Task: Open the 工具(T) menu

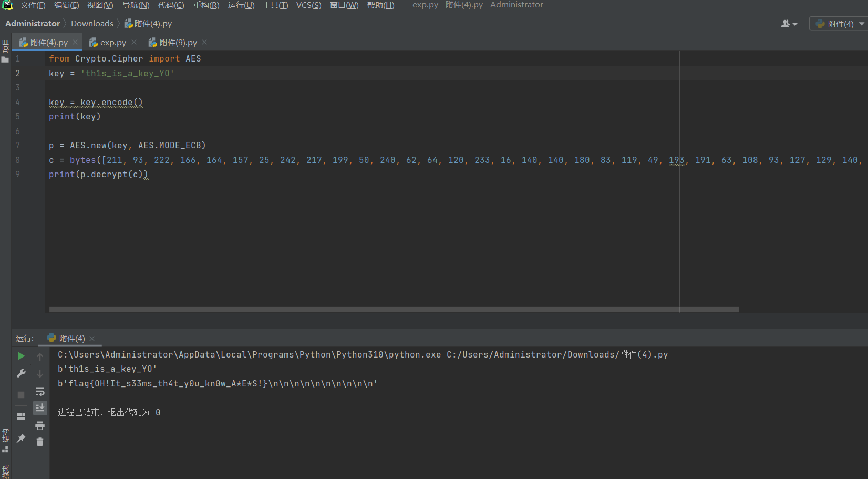Action: pyautogui.click(x=275, y=5)
